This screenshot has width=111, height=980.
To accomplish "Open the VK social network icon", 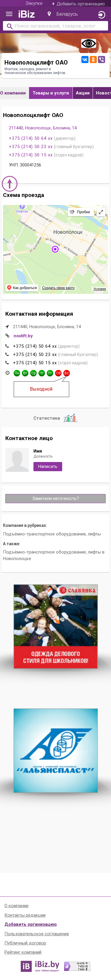I will point(85,59).
